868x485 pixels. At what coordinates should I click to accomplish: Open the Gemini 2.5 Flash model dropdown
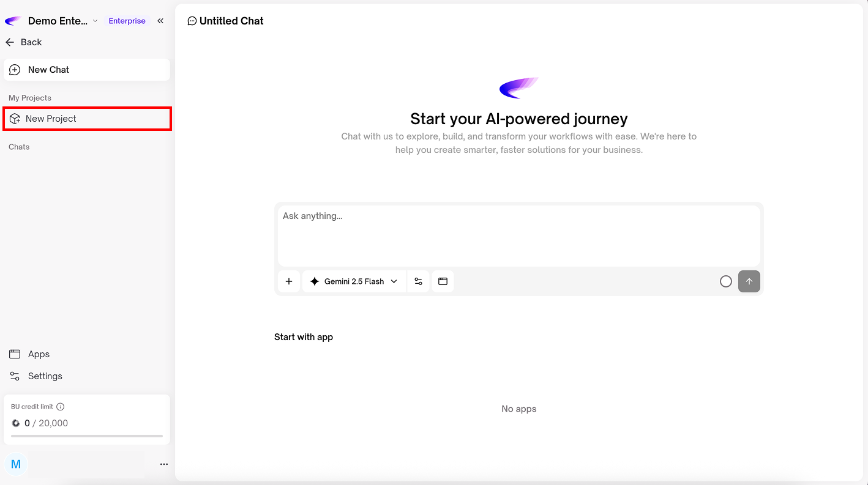[x=354, y=281]
